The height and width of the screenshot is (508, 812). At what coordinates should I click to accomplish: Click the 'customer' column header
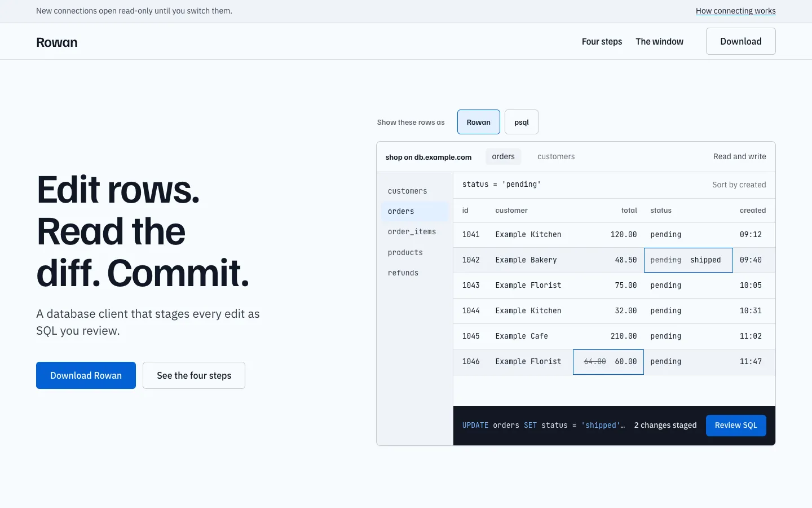(x=511, y=211)
